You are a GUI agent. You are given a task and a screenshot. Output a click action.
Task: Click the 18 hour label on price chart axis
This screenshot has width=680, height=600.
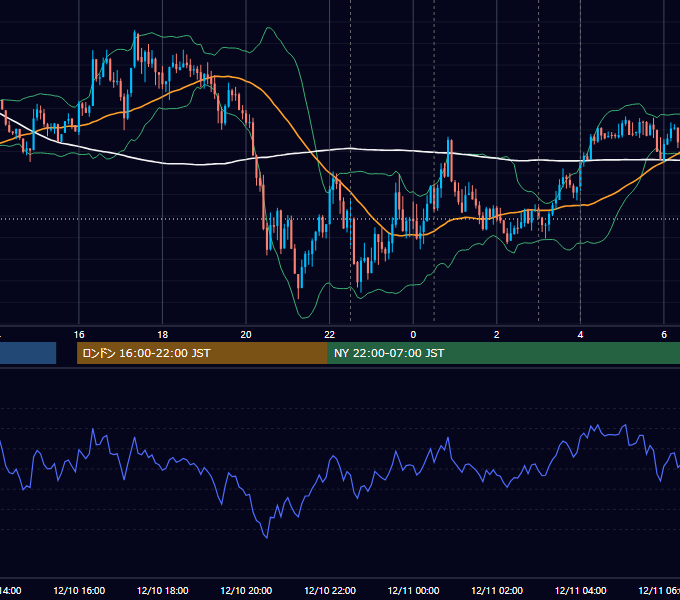(x=163, y=335)
